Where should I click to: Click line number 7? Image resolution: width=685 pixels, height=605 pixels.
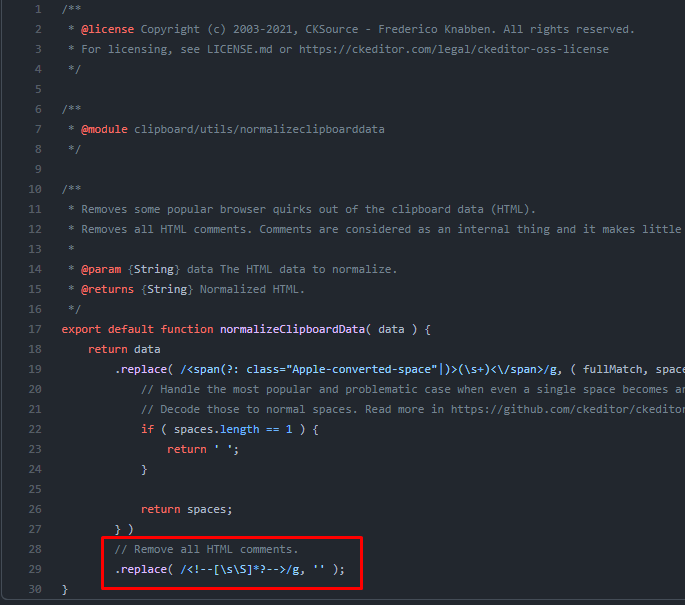38,129
